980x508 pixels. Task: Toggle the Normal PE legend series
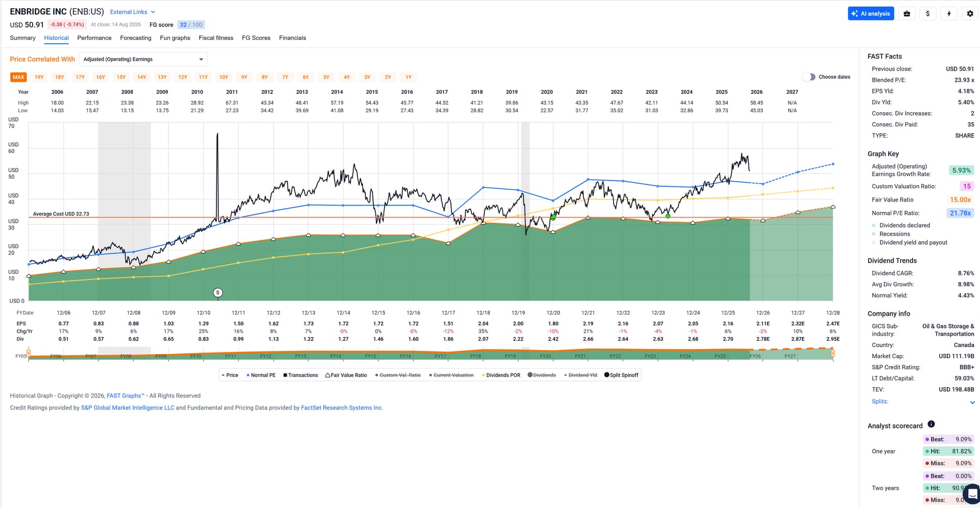pyautogui.click(x=261, y=375)
